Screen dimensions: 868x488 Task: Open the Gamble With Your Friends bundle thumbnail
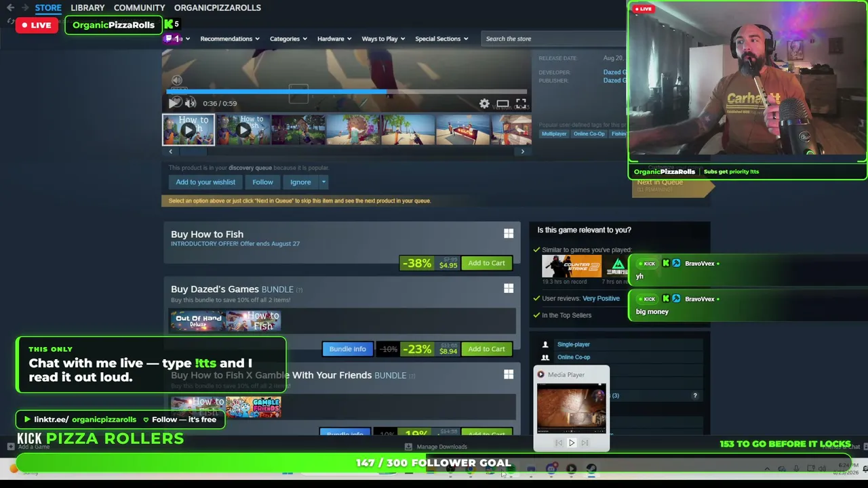[x=253, y=407]
